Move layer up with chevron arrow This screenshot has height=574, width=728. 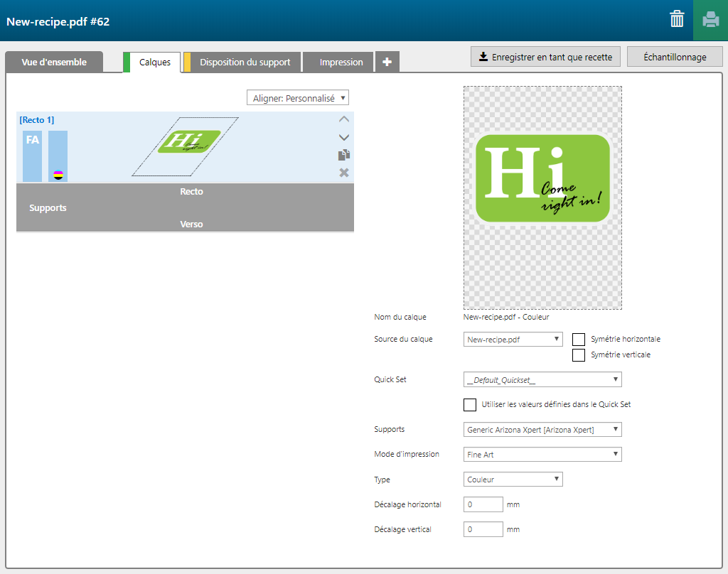343,119
